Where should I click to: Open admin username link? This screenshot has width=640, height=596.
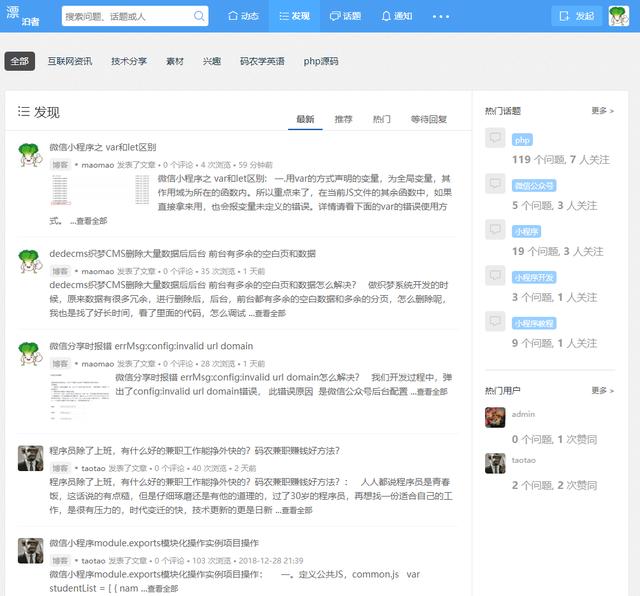click(523, 414)
